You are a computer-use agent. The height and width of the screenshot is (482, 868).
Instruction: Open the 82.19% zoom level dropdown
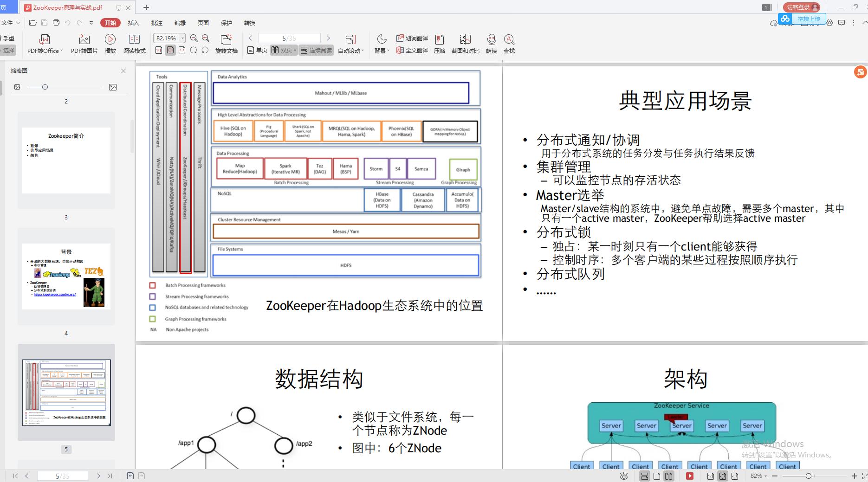182,38
